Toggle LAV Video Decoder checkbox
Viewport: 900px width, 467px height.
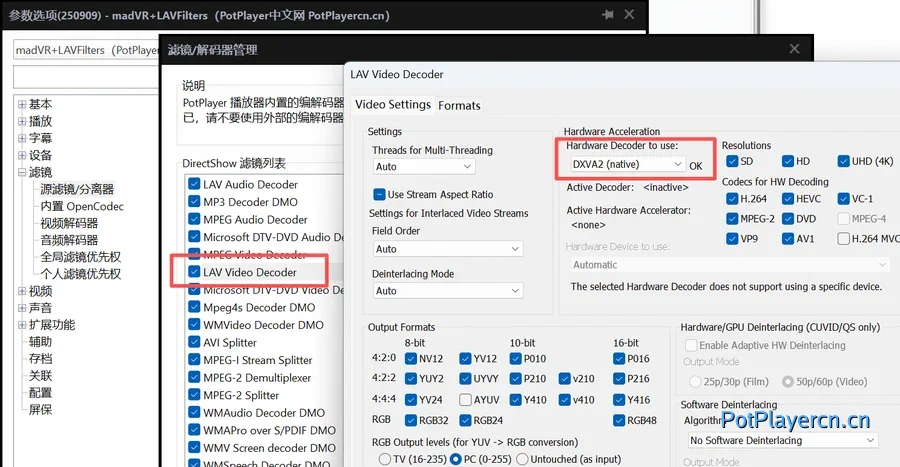pos(194,272)
